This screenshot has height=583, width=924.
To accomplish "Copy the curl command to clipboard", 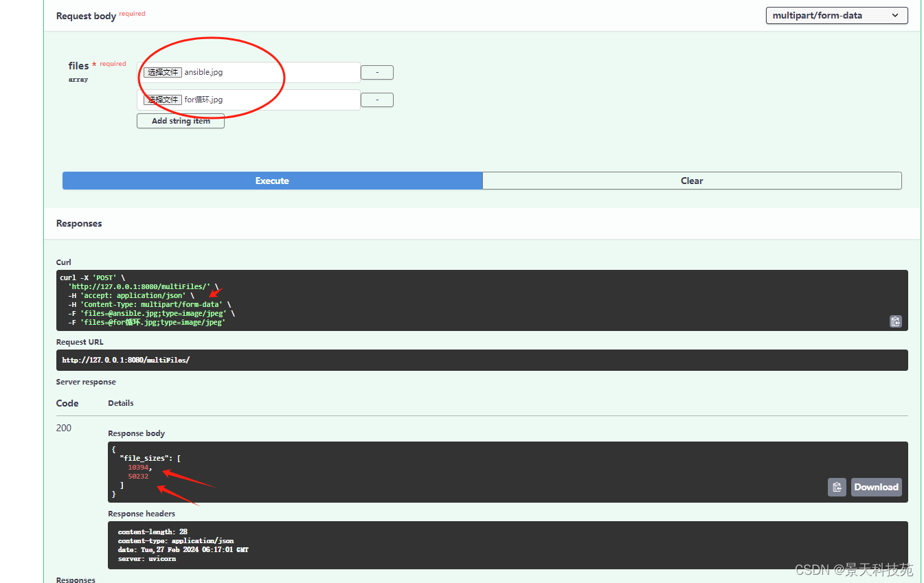I will point(895,321).
